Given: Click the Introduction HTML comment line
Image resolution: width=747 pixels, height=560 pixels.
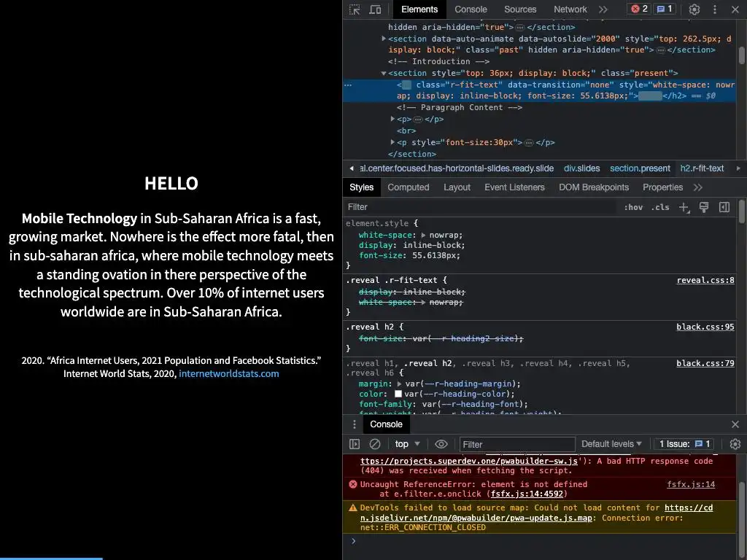Looking at the screenshot, I should pyautogui.click(x=438, y=61).
